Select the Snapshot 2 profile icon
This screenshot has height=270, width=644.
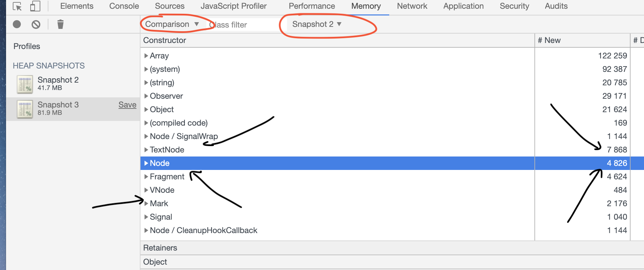[25, 84]
